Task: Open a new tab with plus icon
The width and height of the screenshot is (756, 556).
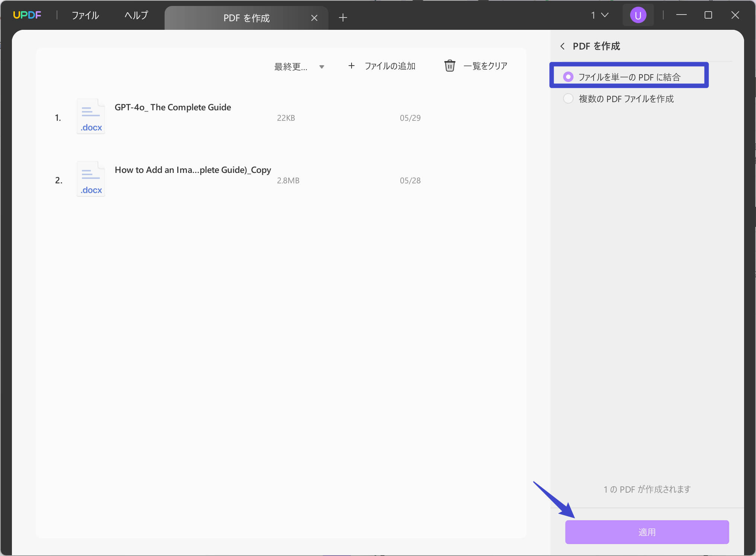Action: pos(343,18)
